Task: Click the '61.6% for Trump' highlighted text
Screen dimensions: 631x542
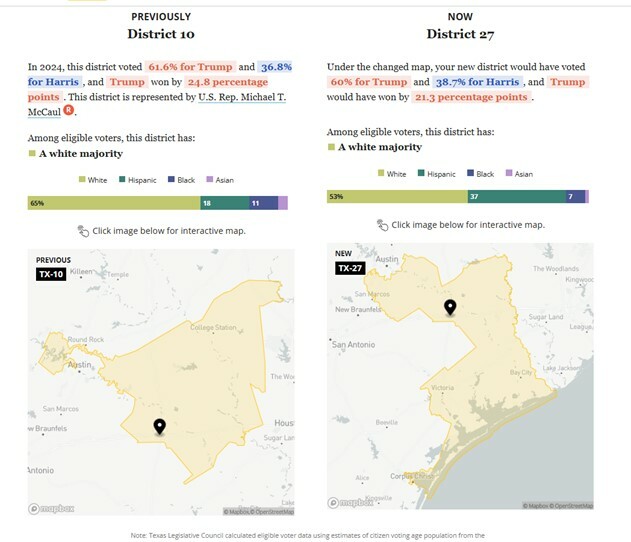Action: pyautogui.click(x=190, y=67)
